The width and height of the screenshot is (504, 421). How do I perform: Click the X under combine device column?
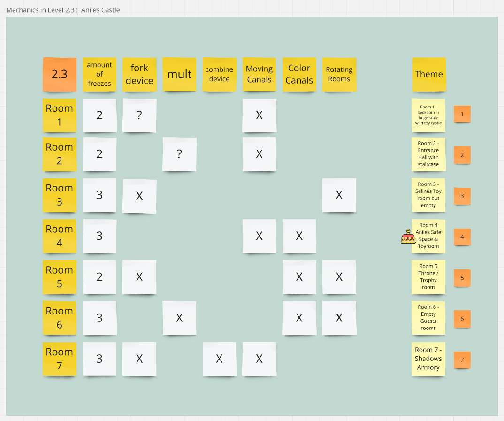(219, 359)
